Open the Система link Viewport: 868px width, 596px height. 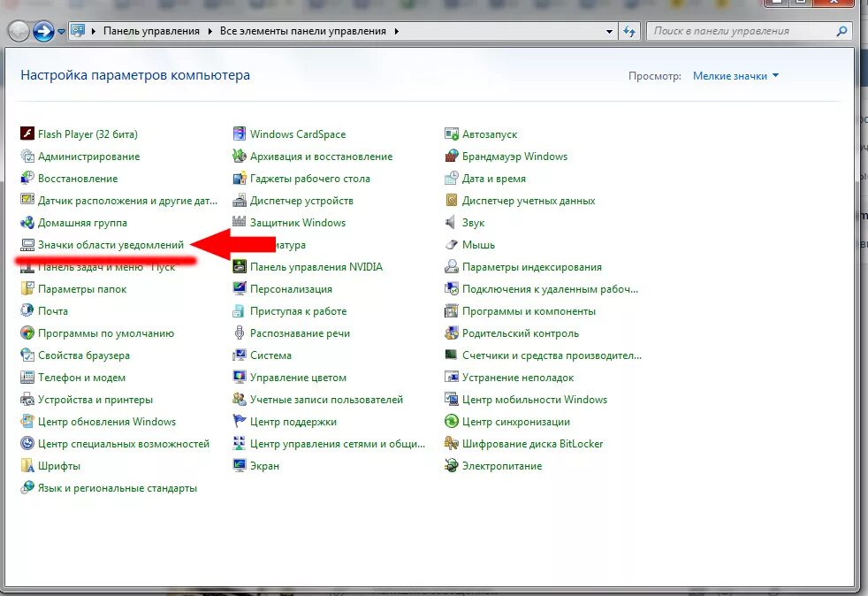pyautogui.click(x=270, y=355)
